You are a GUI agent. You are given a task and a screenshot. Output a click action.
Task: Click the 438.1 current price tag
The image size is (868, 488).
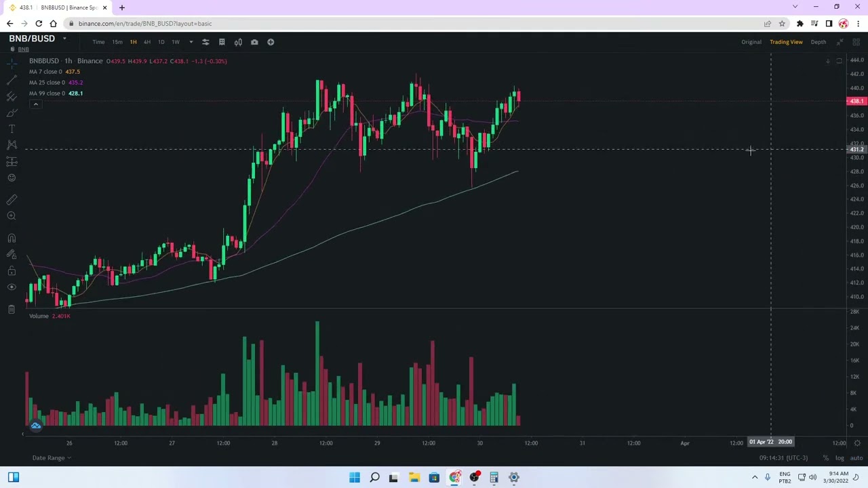pyautogui.click(x=856, y=102)
